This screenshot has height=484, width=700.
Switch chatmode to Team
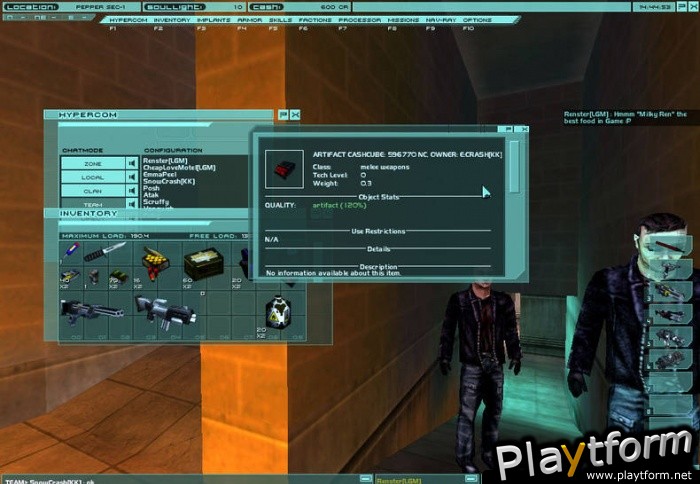point(93,204)
